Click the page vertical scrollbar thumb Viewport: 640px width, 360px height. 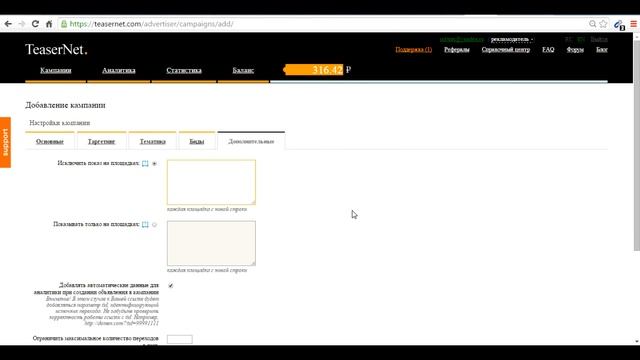pyautogui.click(x=636, y=145)
